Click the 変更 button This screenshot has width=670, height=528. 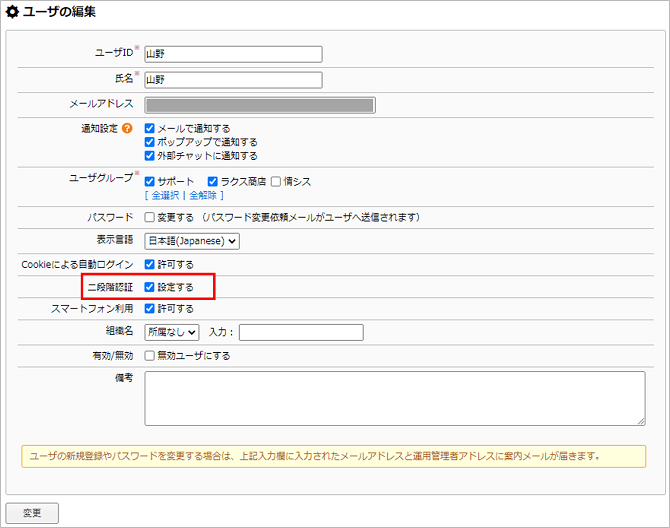tap(32, 513)
